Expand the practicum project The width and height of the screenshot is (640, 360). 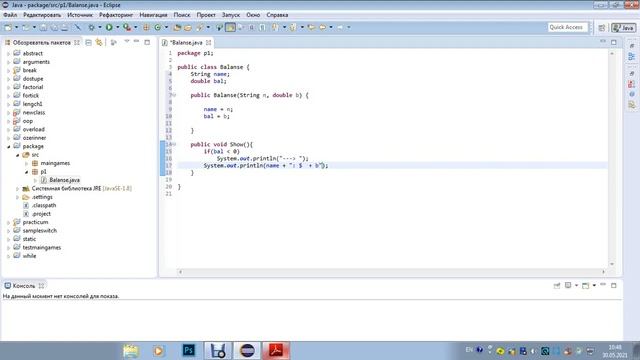pos(9,222)
